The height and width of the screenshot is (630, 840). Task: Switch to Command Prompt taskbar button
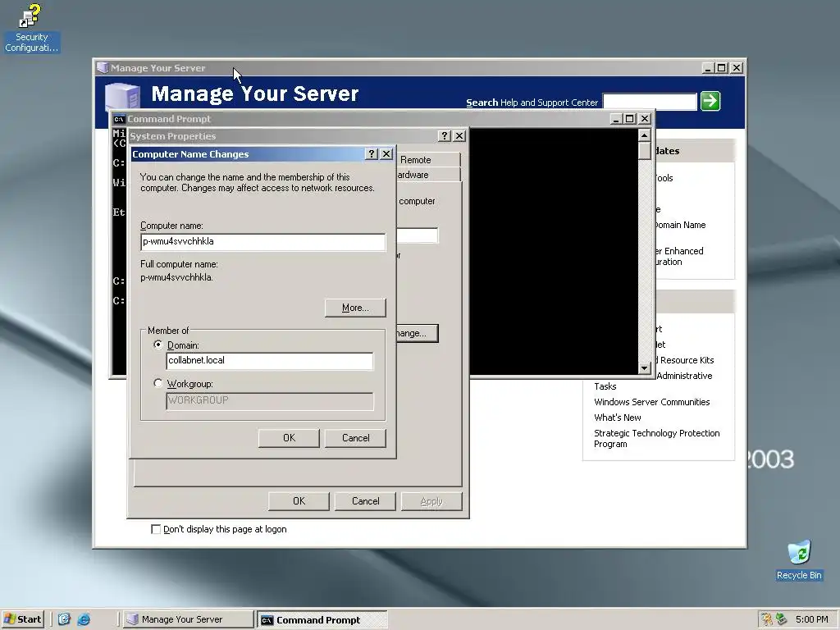point(322,620)
